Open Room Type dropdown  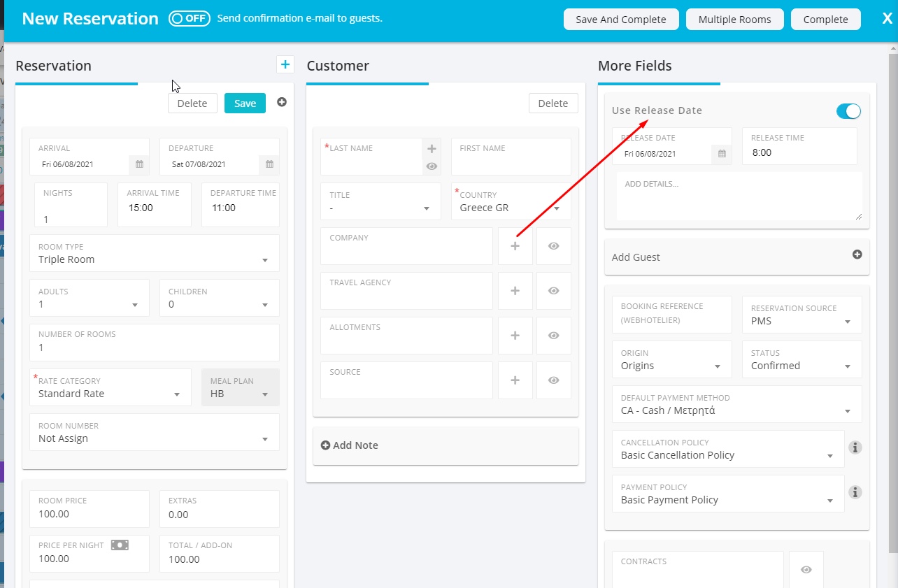(155, 253)
